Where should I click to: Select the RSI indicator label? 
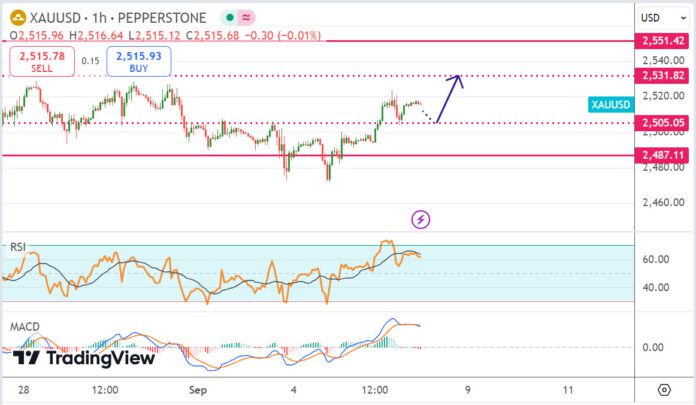[18, 247]
